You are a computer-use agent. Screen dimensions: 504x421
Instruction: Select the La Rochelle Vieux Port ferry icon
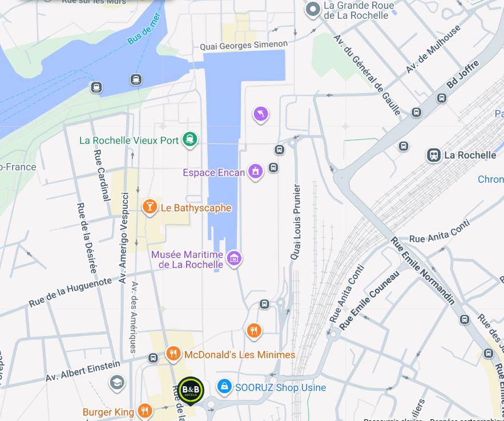[x=189, y=139]
